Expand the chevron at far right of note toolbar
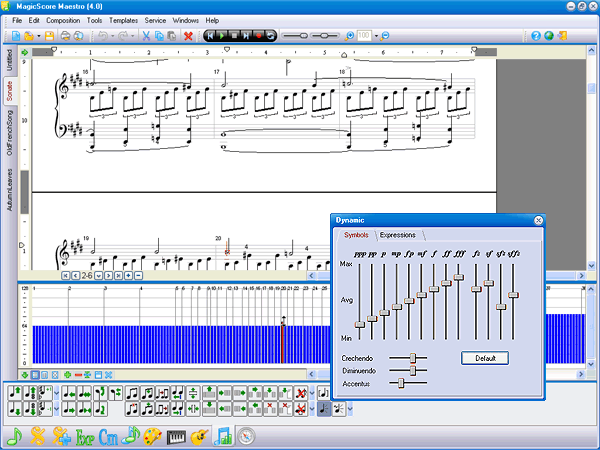Image resolution: width=600 pixels, height=450 pixels. pos(350,409)
